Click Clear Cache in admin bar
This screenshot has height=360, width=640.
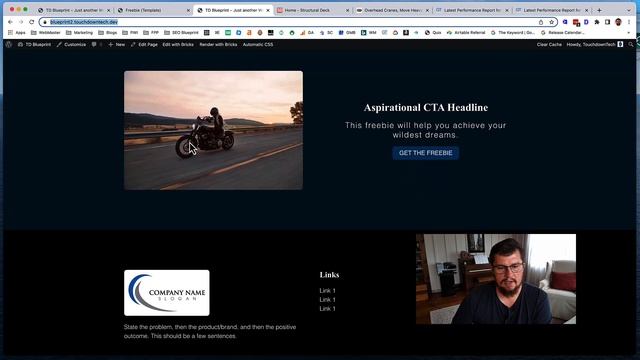[x=549, y=44]
